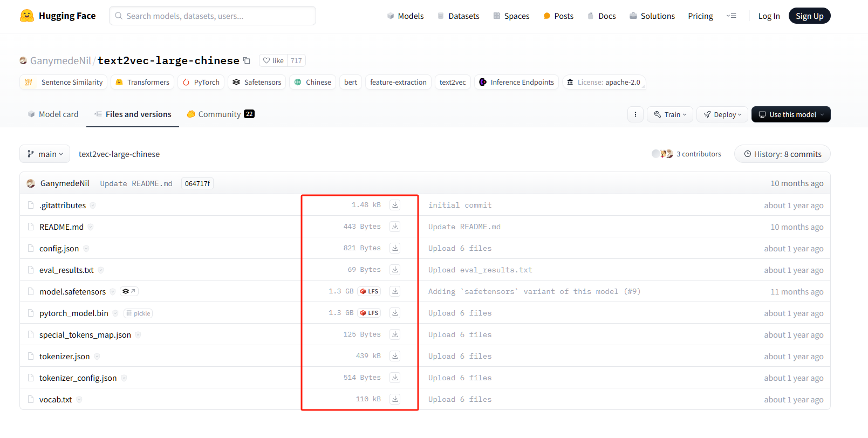Click the LFS badge on model.safetensors row

370,291
